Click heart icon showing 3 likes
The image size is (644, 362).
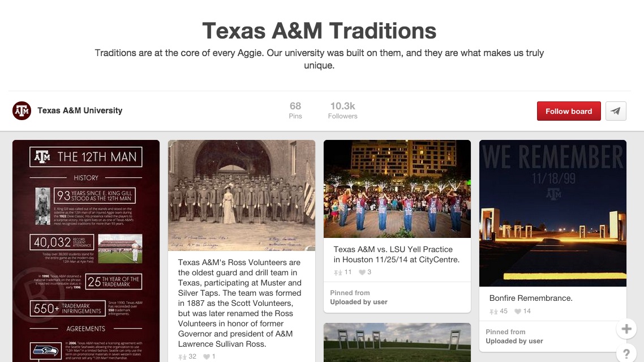click(362, 272)
